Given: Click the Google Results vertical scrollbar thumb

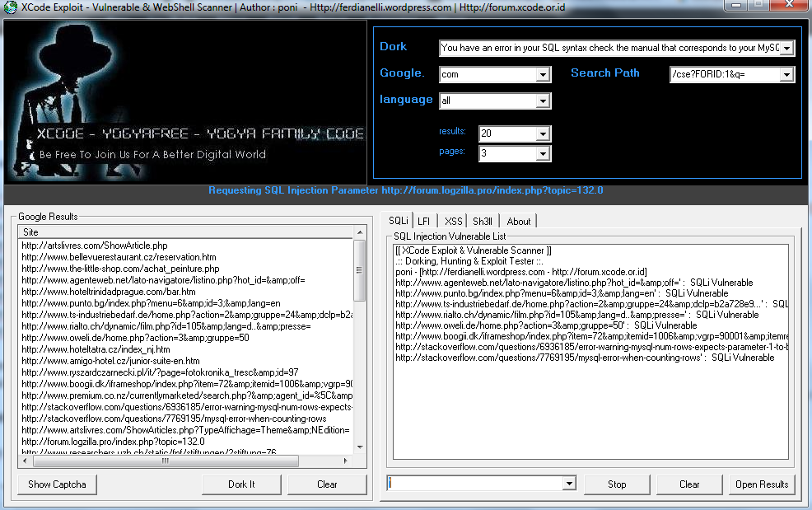Looking at the screenshot, I should [360, 269].
